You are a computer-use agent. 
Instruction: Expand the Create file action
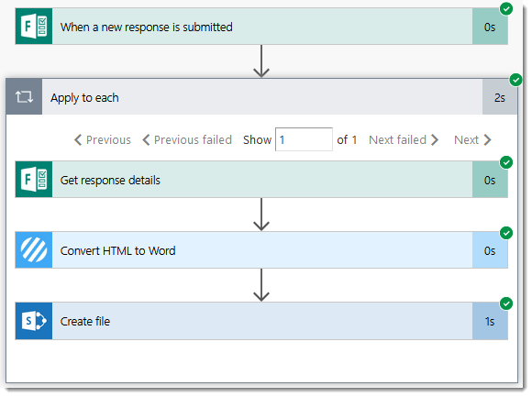[x=262, y=321]
